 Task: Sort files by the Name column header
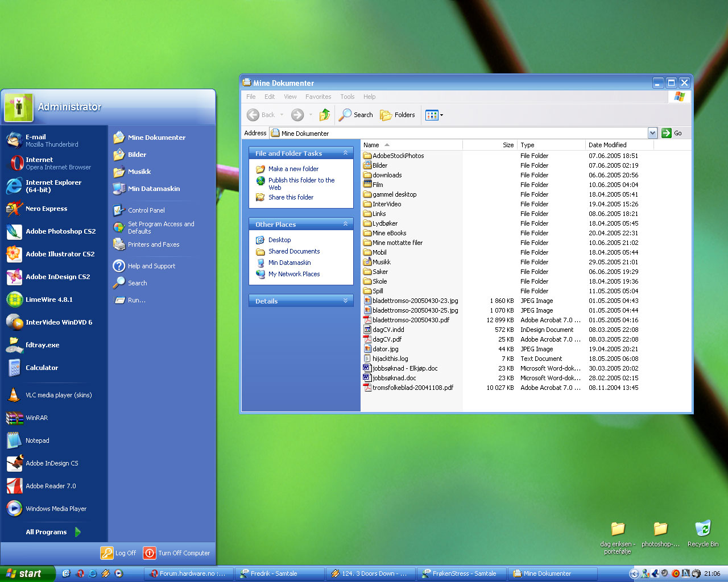[412, 145]
